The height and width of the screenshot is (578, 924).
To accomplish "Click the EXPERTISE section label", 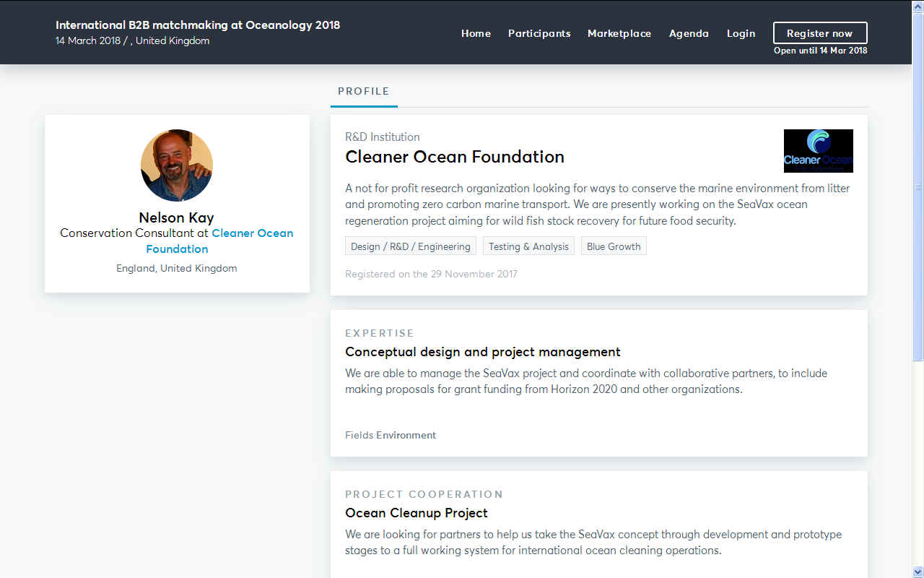I will pyautogui.click(x=380, y=333).
